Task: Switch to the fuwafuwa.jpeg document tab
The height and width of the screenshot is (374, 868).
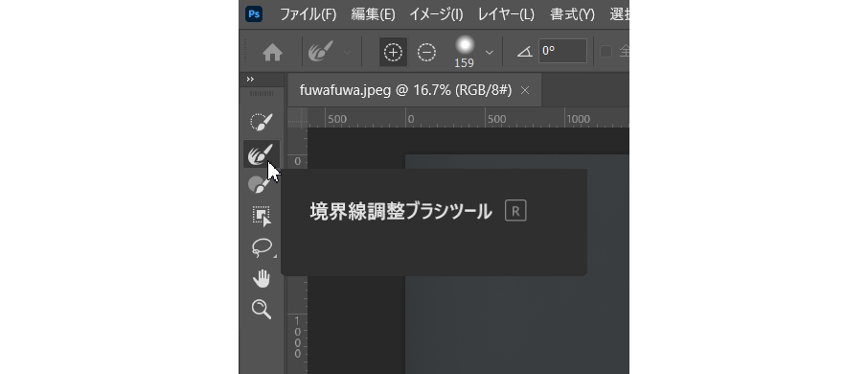Action: (405, 90)
